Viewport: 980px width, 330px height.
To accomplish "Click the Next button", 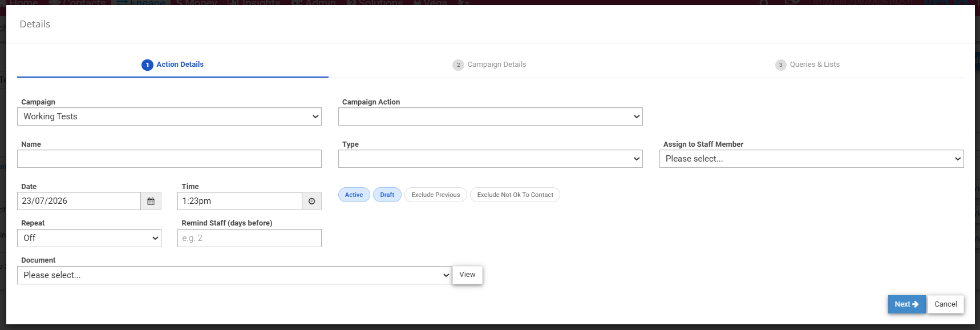I will click(906, 304).
